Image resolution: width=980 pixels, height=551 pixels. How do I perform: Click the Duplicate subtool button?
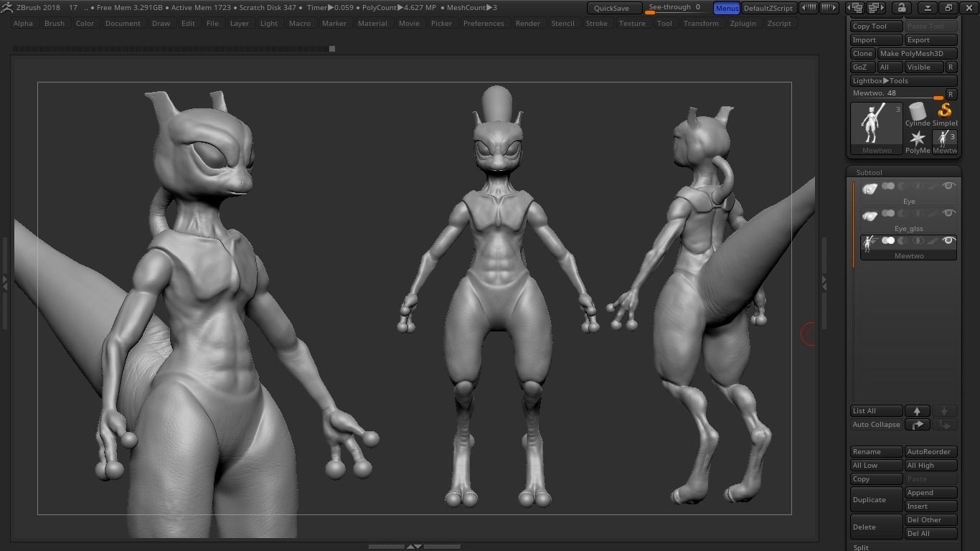pyautogui.click(x=876, y=500)
